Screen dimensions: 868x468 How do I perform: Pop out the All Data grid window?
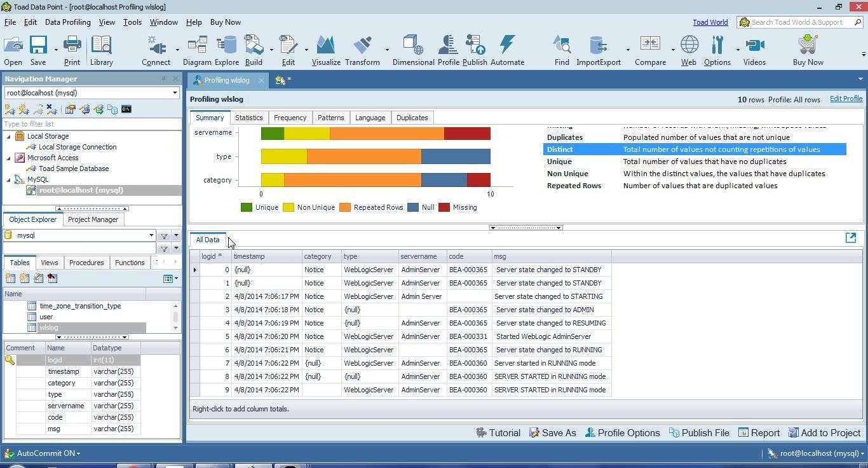click(x=851, y=238)
